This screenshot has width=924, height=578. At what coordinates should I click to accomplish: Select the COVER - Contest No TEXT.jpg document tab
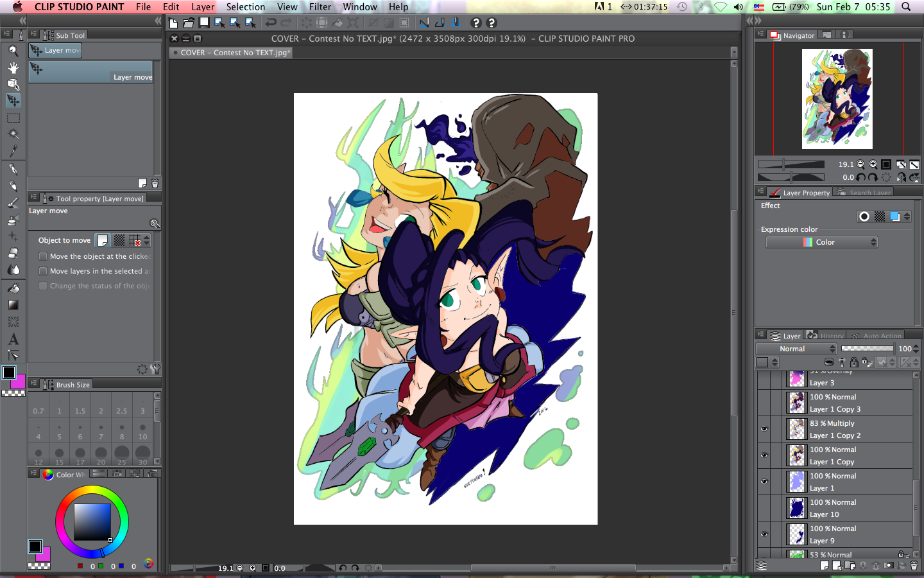pyautogui.click(x=231, y=53)
